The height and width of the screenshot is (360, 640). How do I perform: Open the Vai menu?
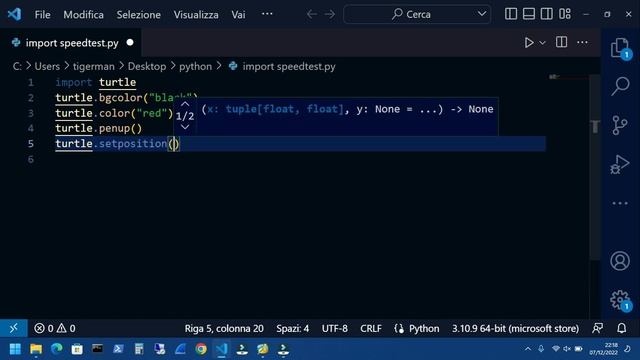[238, 15]
